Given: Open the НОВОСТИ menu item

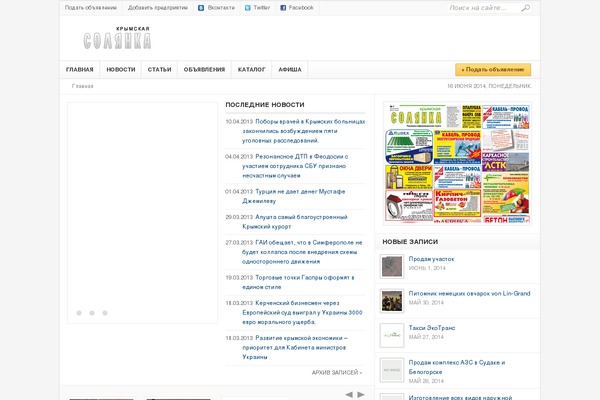Looking at the screenshot, I should pyautogui.click(x=121, y=70).
